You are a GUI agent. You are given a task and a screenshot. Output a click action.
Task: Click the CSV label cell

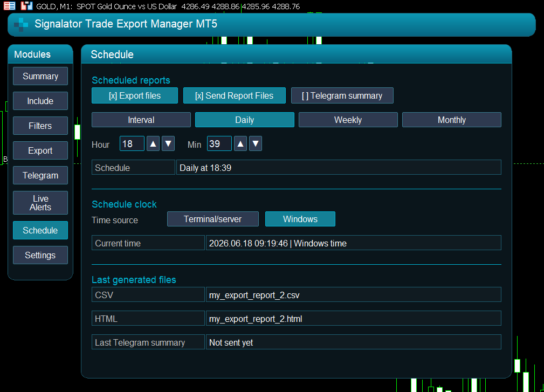(148, 294)
